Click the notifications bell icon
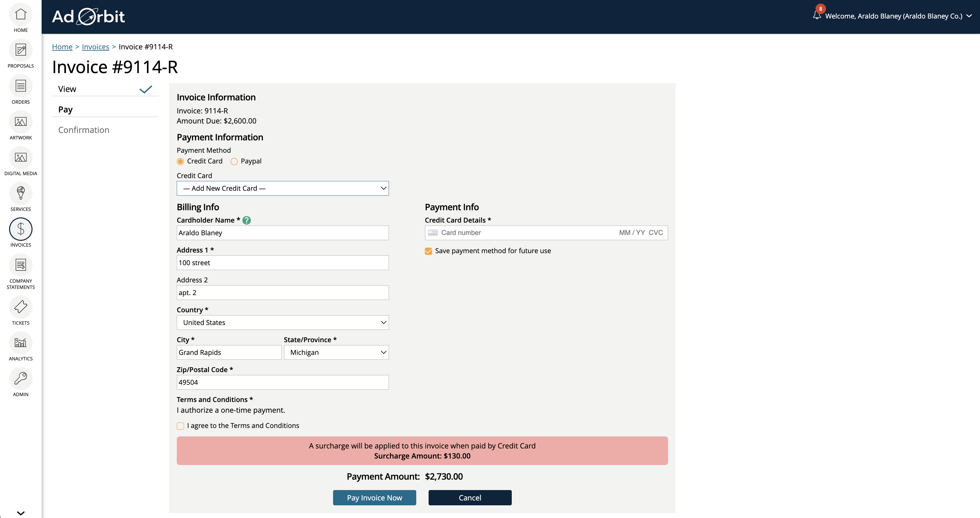 point(817,15)
